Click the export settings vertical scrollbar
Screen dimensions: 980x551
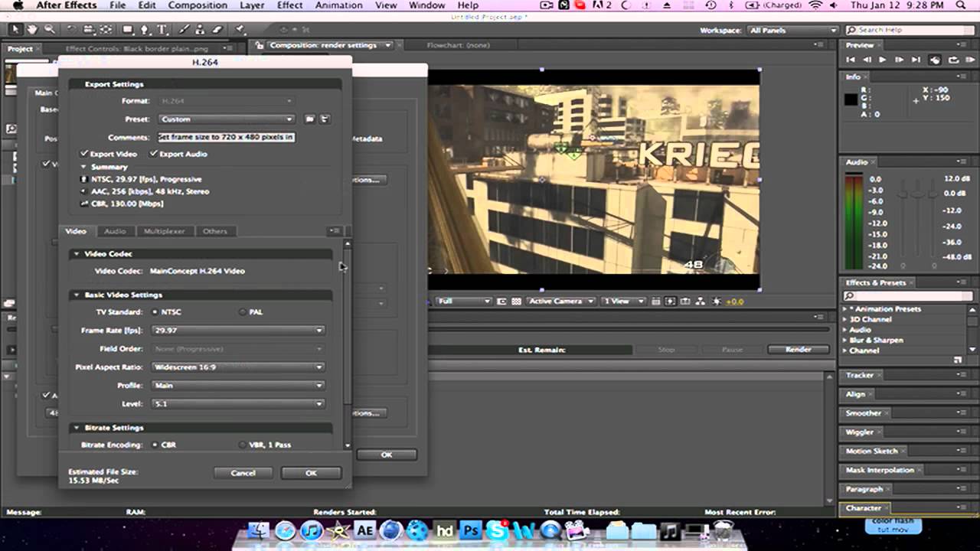tap(347, 344)
